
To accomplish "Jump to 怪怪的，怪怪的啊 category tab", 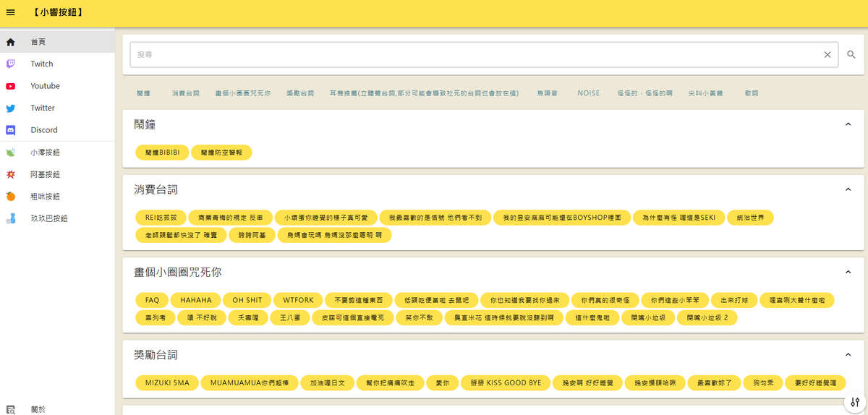I will pos(645,93).
